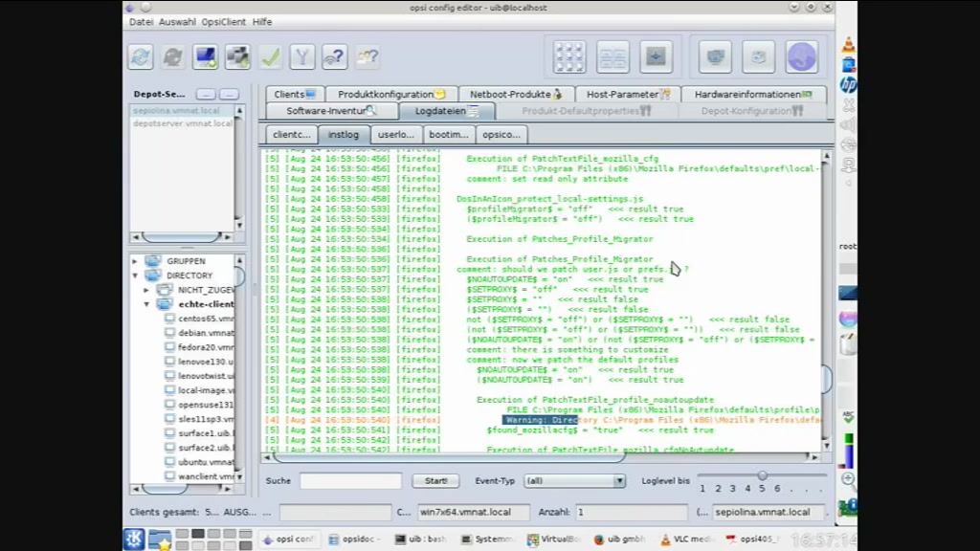Switch to the opsi405 PDF taskbar entry

(x=752, y=540)
